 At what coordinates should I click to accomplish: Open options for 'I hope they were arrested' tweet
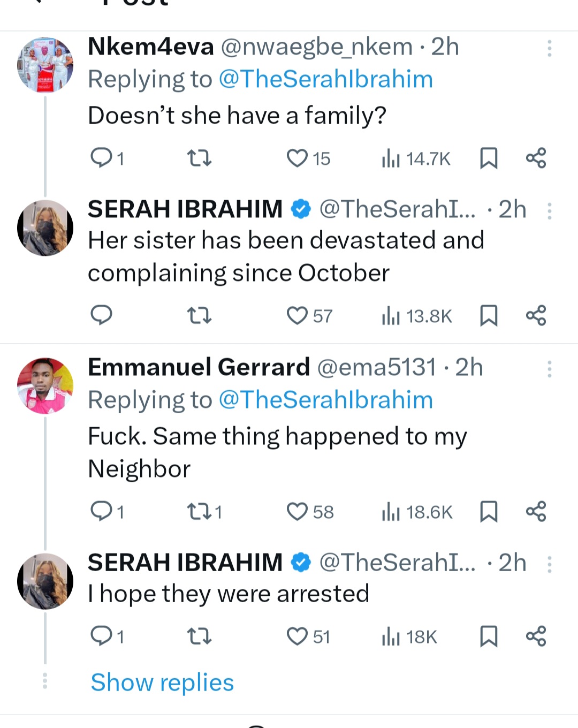click(x=549, y=564)
